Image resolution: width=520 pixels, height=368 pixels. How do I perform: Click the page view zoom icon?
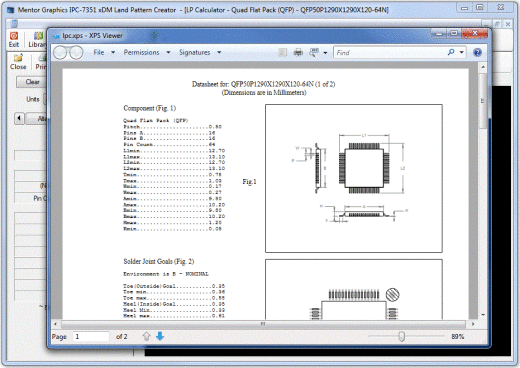[x=314, y=52]
